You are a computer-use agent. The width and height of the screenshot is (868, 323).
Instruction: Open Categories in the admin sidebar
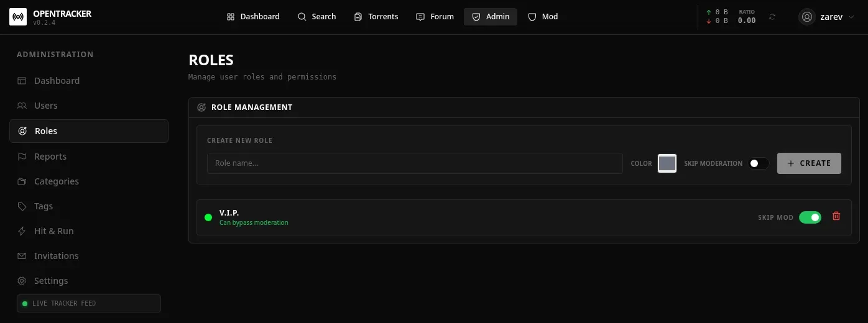click(56, 181)
